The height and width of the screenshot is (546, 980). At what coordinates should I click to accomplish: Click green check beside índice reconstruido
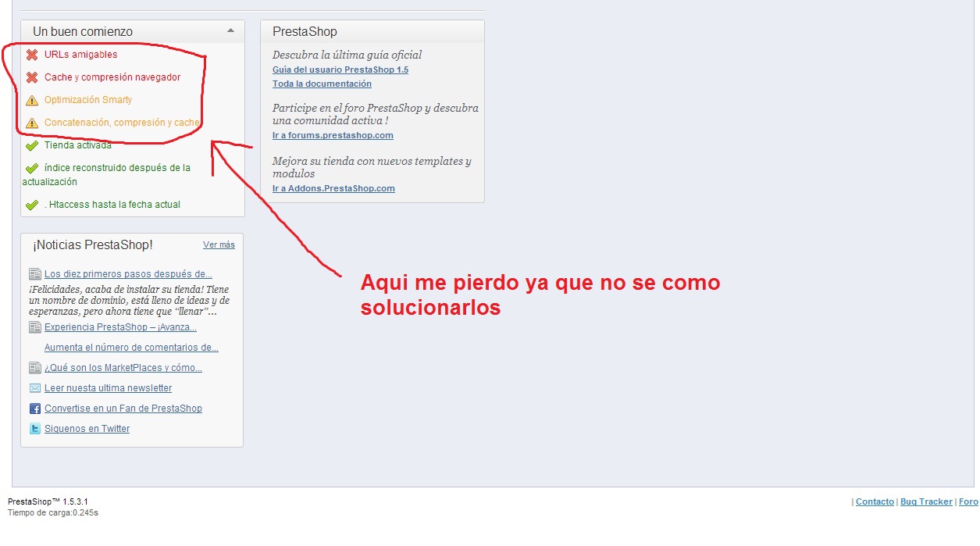coord(32,168)
